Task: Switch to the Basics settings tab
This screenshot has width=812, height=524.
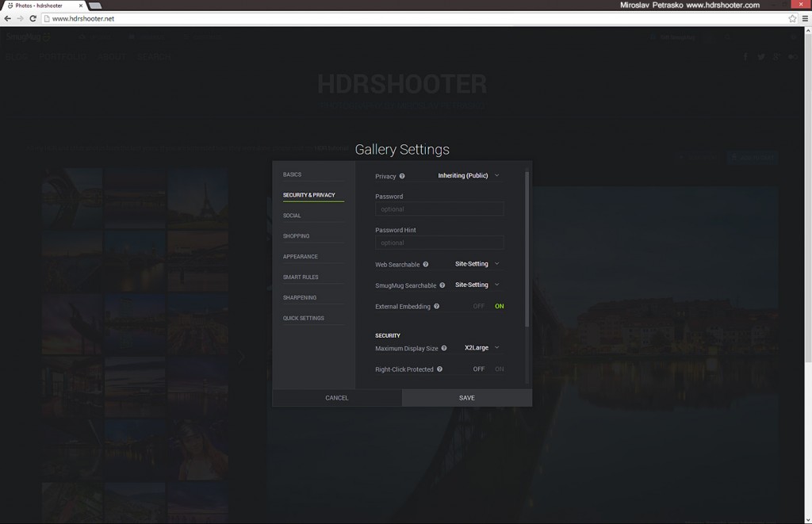Action: pos(292,174)
